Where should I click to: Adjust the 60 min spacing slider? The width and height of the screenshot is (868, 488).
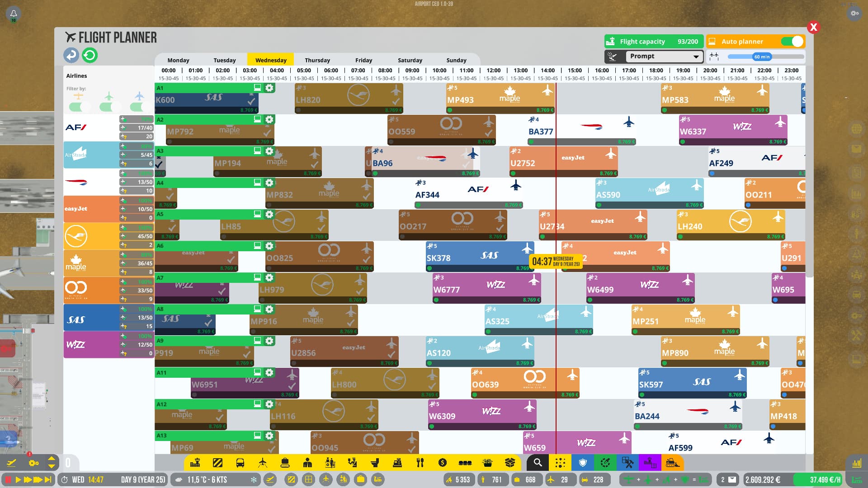[762, 56]
